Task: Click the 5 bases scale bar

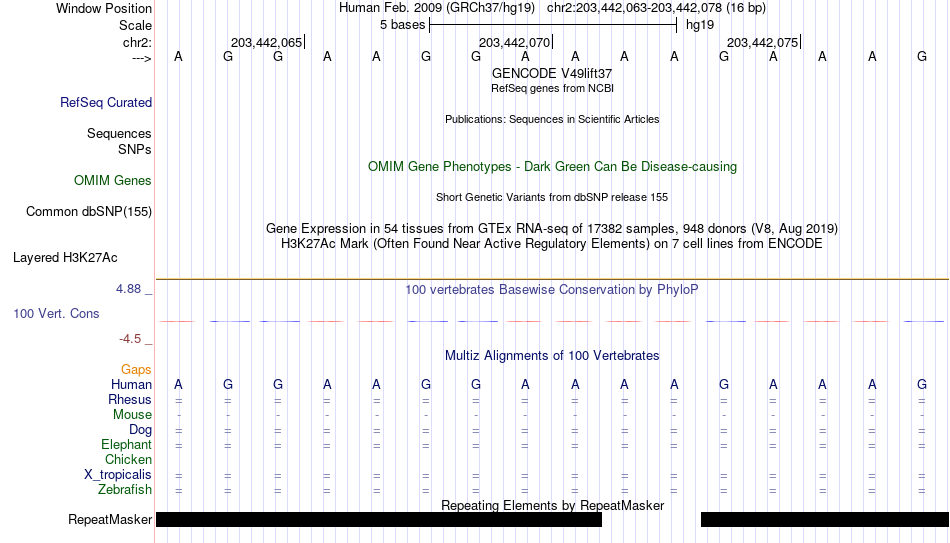Action: point(553,25)
